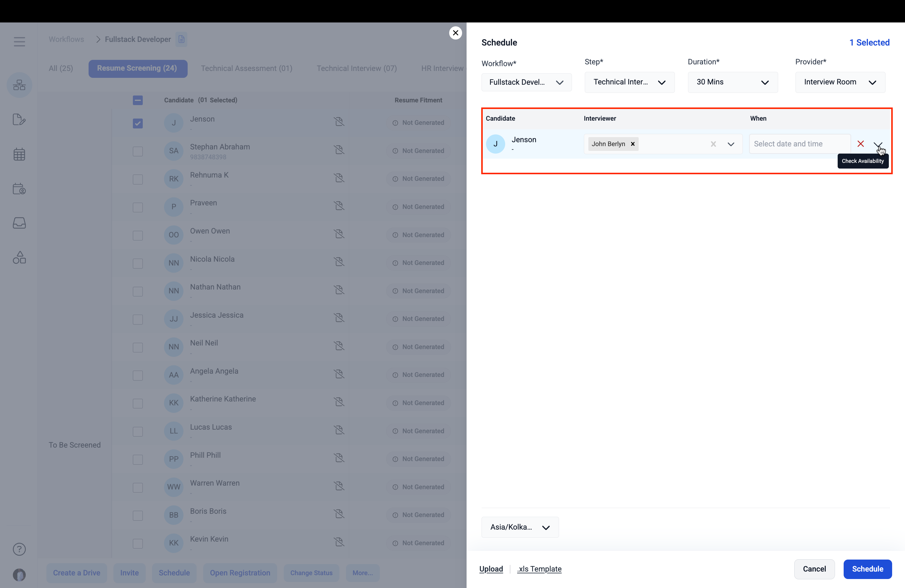905x588 pixels.
Task: Check the Stephan Abraham checkbox
Action: [138, 151]
